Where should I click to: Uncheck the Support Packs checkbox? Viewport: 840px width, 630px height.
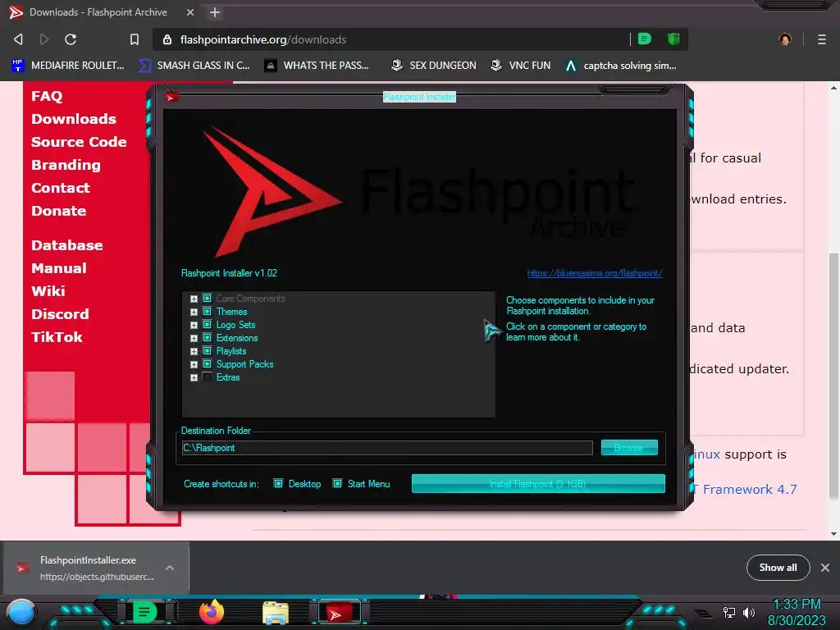(x=207, y=363)
